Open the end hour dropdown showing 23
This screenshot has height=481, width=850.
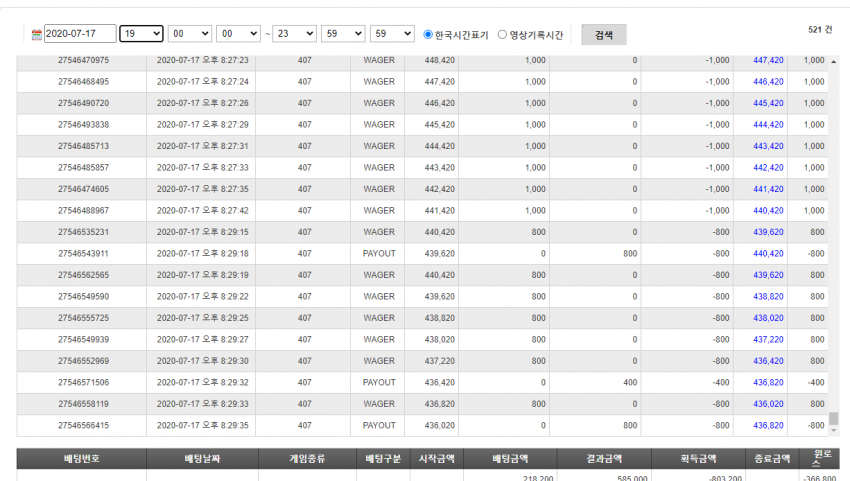tap(294, 34)
